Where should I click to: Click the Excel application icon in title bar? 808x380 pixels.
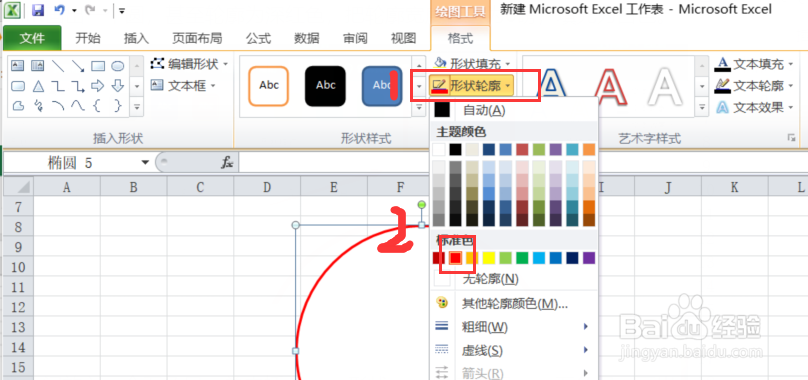point(13,10)
